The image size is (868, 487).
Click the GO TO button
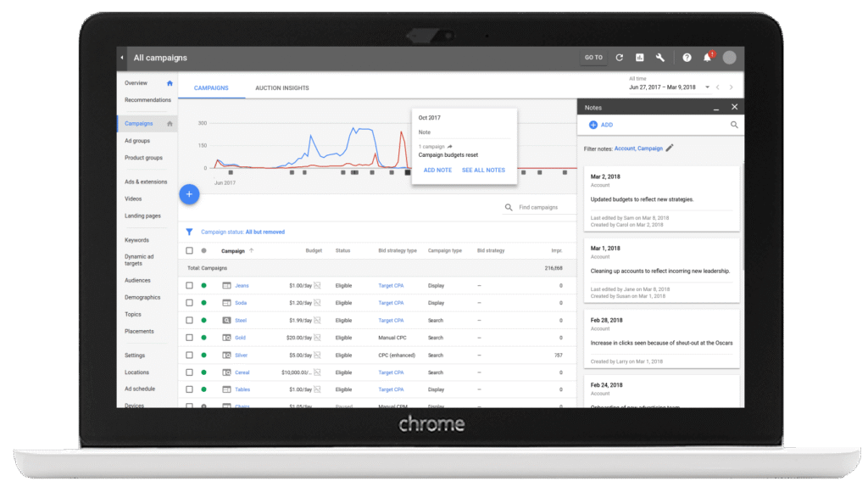tap(593, 57)
